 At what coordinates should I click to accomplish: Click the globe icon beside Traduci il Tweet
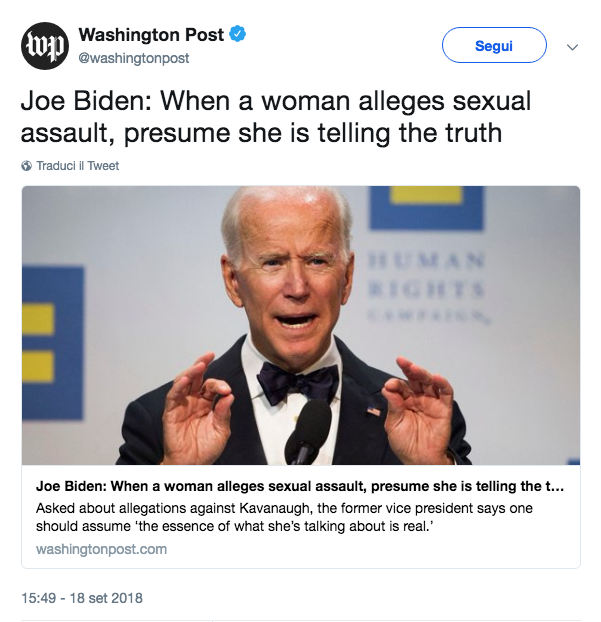26,166
